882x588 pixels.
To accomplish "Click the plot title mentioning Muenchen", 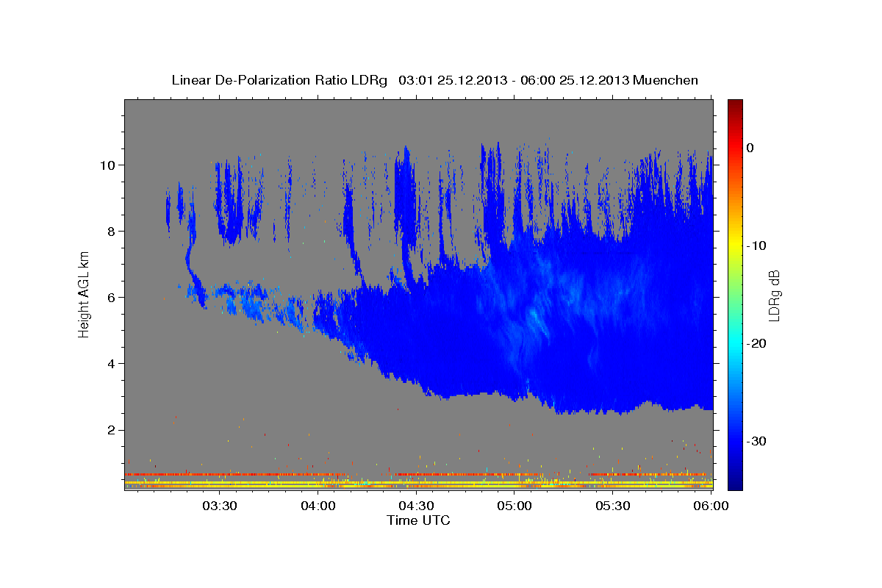I will click(434, 80).
